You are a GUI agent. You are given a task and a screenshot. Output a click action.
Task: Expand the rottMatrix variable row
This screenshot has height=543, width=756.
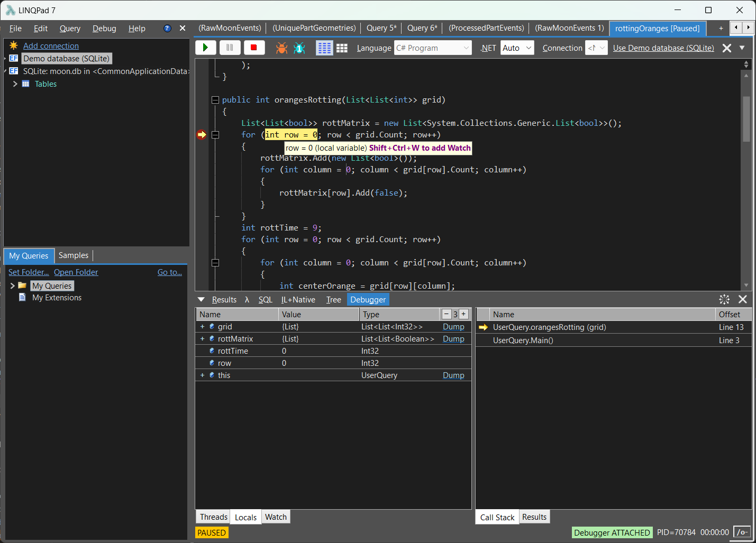(202, 339)
